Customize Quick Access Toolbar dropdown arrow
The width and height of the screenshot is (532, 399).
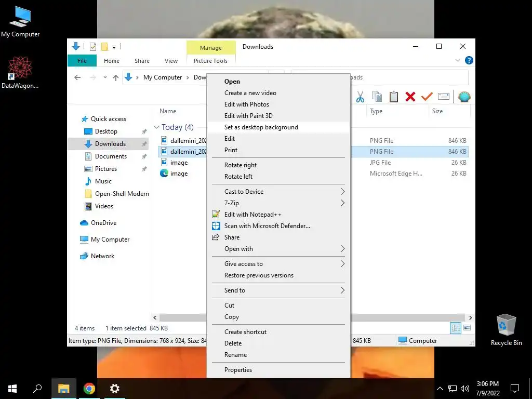pos(114,47)
